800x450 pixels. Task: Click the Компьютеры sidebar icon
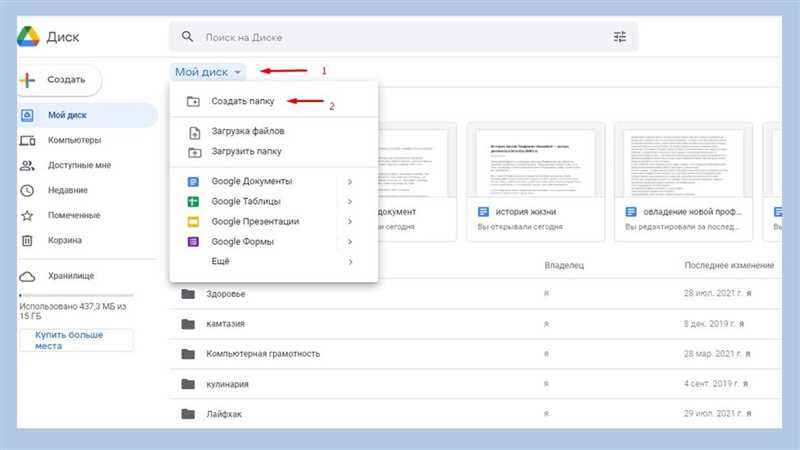(27, 140)
